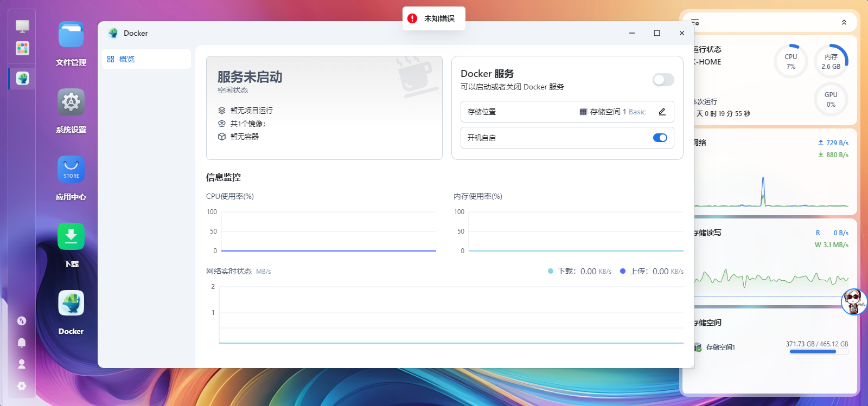Click the '880 B/s' download speed

(x=837, y=155)
